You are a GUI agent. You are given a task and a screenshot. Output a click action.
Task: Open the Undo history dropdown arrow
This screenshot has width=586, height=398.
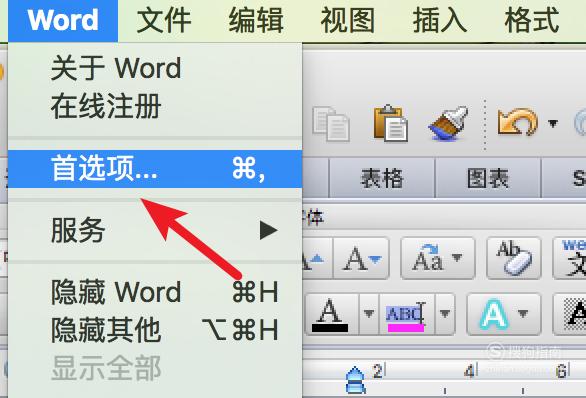(x=553, y=123)
